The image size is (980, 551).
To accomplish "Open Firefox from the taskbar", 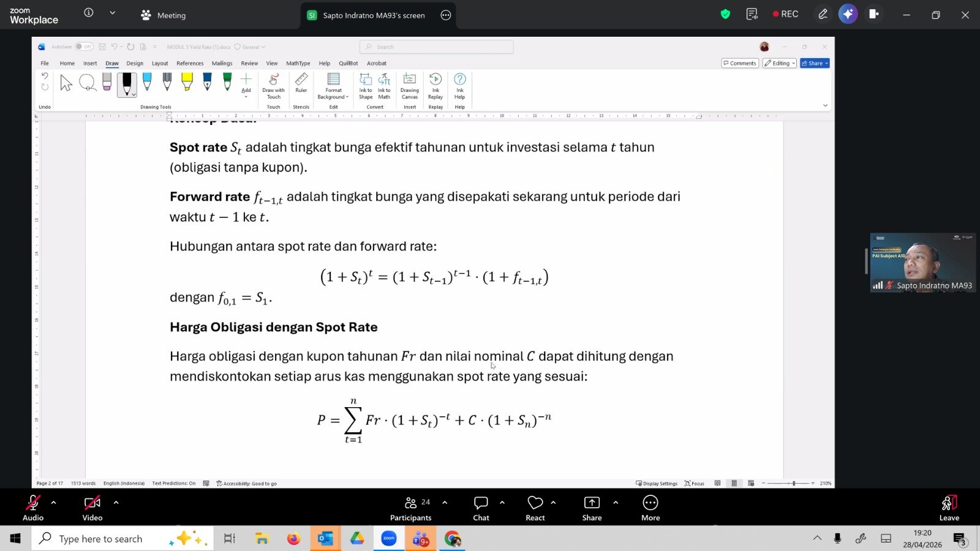I will 294,539.
